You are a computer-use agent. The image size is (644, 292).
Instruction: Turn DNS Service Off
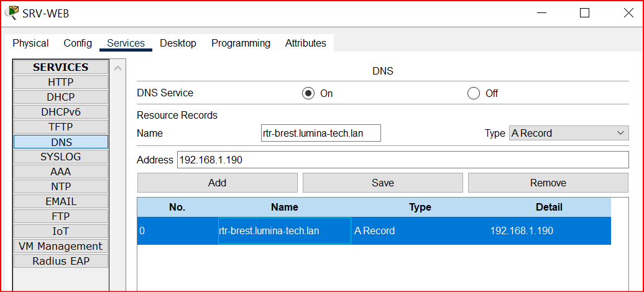point(474,93)
